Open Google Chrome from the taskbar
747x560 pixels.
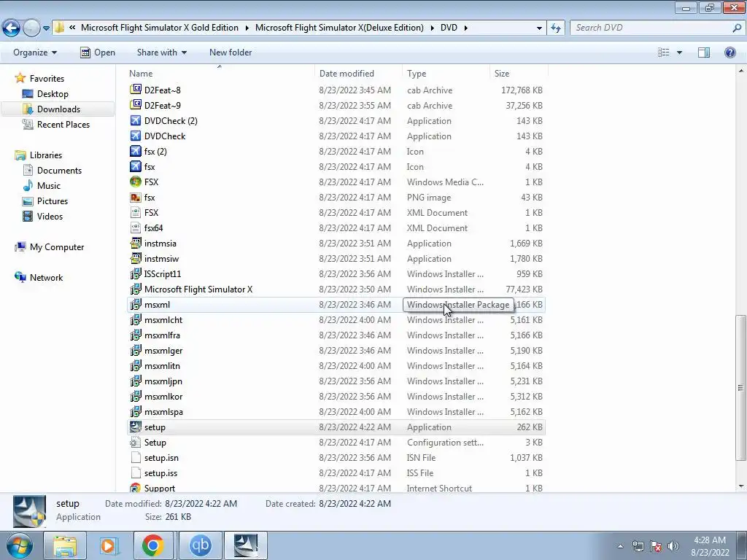[152, 545]
